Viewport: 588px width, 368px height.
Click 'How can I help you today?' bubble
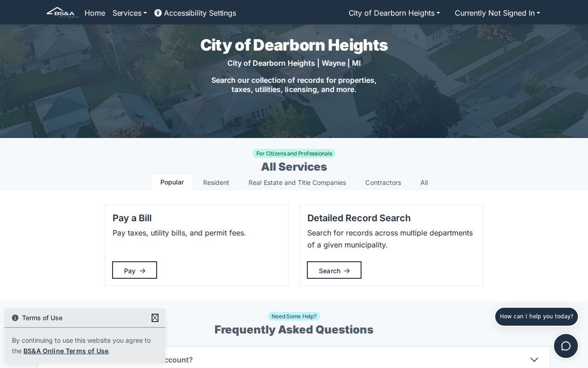pyautogui.click(x=537, y=316)
